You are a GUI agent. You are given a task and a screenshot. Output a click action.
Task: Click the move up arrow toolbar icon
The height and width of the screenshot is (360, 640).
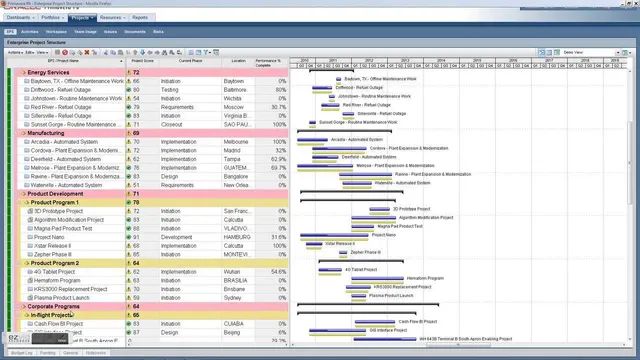coord(135,52)
